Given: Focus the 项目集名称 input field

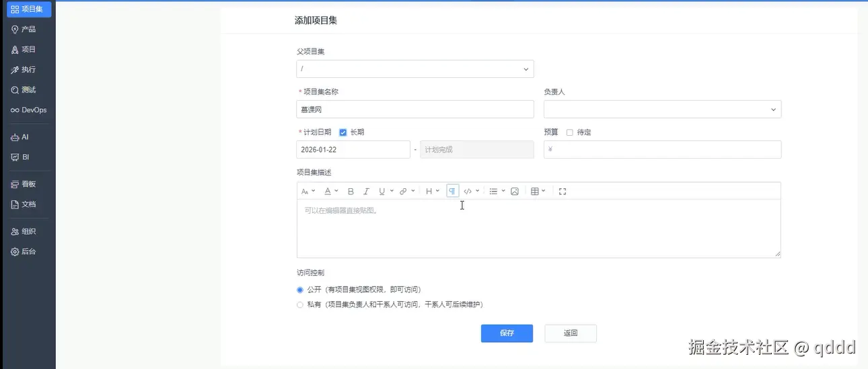Looking at the screenshot, I should point(415,109).
